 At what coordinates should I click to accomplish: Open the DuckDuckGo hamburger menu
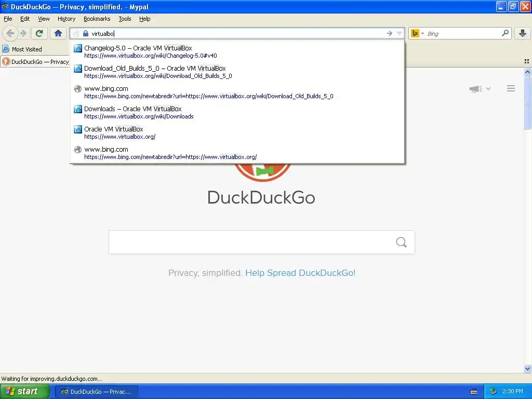pos(511,88)
